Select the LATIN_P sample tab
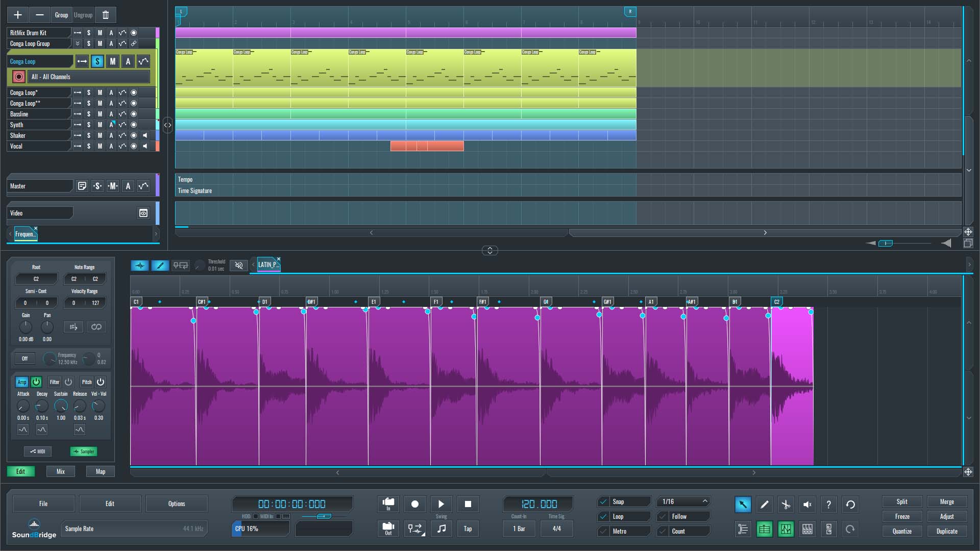The height and width of the screenshot is (551, 980). click(x=268, y=265)
